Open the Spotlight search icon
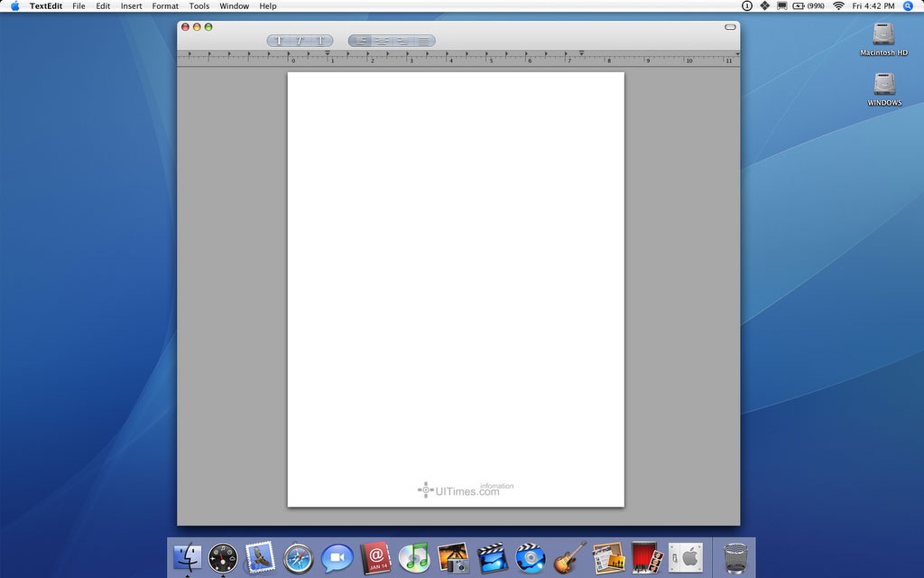The image size is (924, 578). [x=908, y=6]
